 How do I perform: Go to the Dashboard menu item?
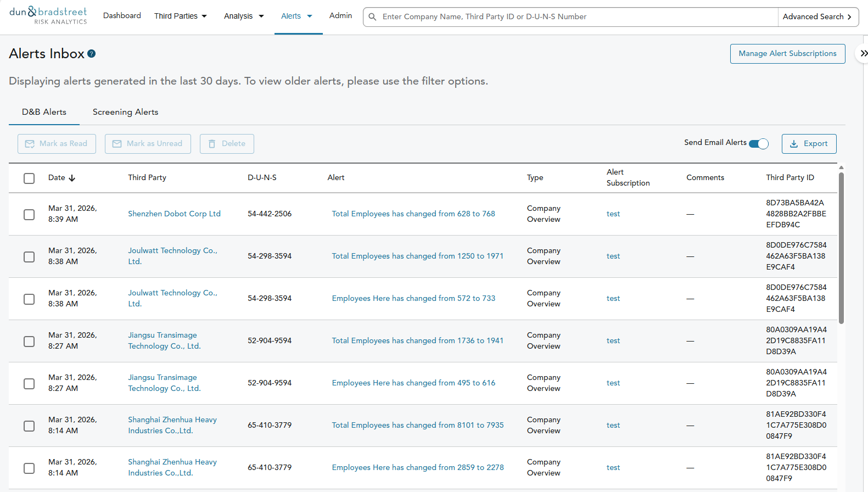pos(122,16)
